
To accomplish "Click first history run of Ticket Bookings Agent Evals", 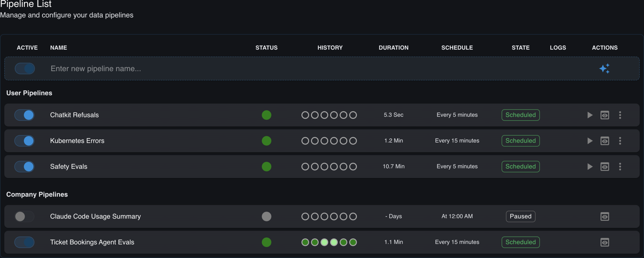I will (305, 242).
